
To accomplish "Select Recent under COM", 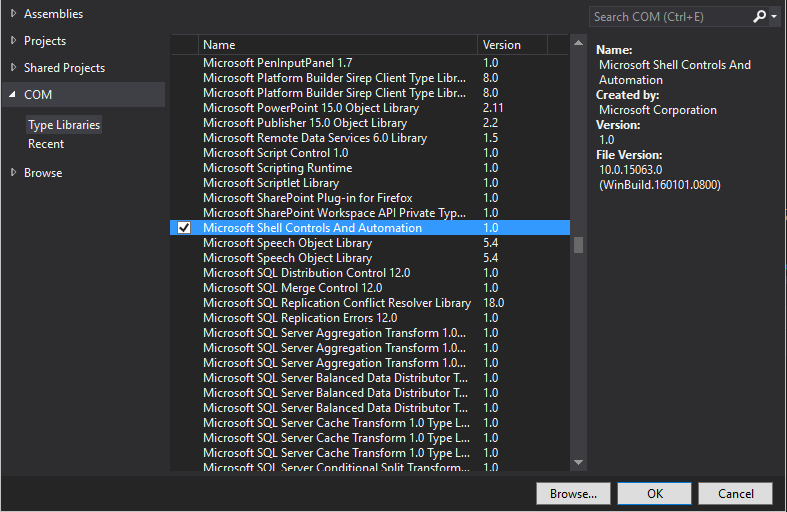I will (x=46, y=144).
